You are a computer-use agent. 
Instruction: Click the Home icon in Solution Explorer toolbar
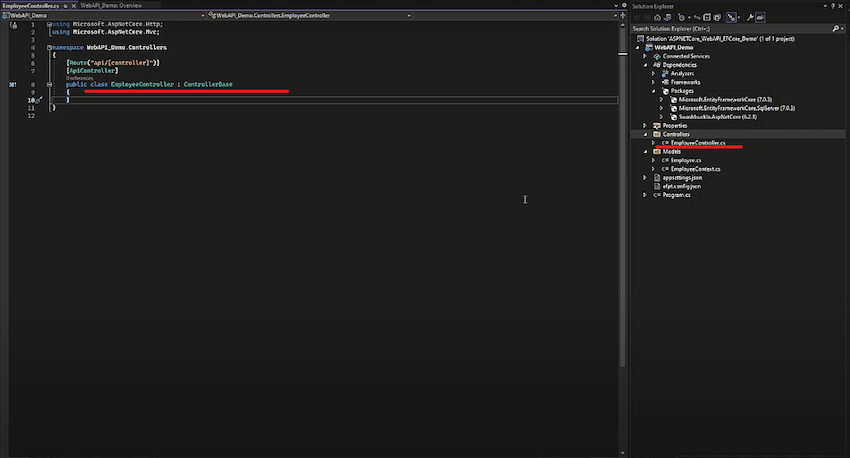[x=658, y=17]
